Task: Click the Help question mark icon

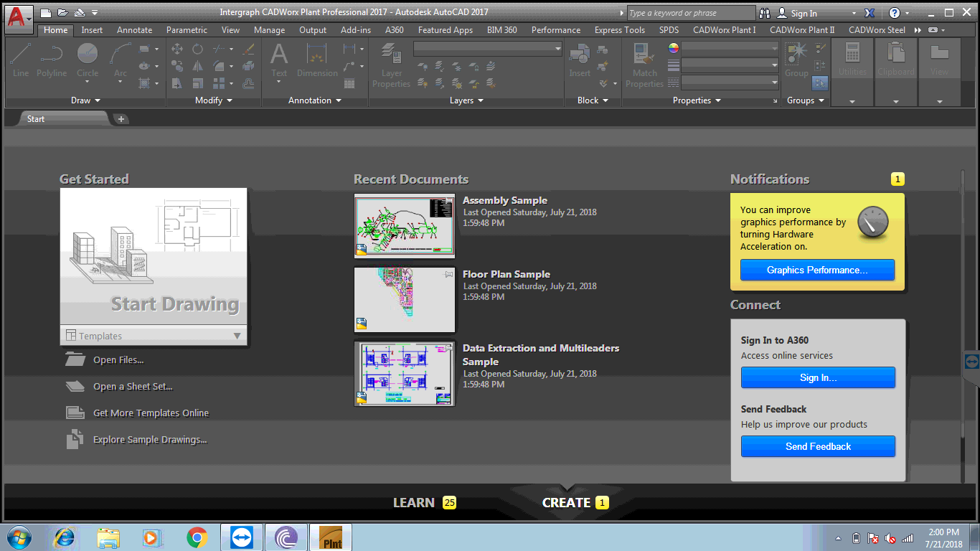Action: click(895, 13)
